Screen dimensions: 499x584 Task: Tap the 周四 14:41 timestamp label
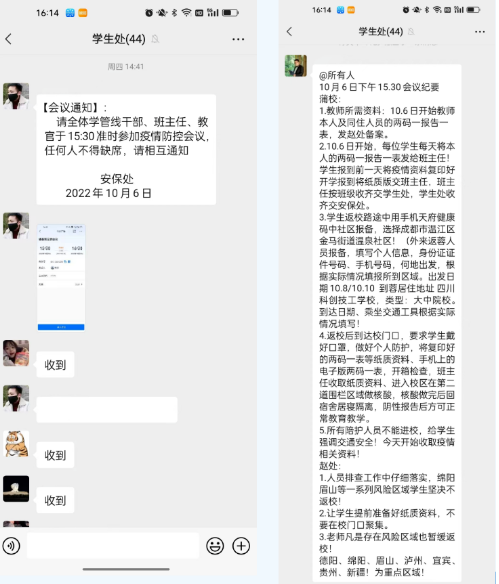(125, 67)
